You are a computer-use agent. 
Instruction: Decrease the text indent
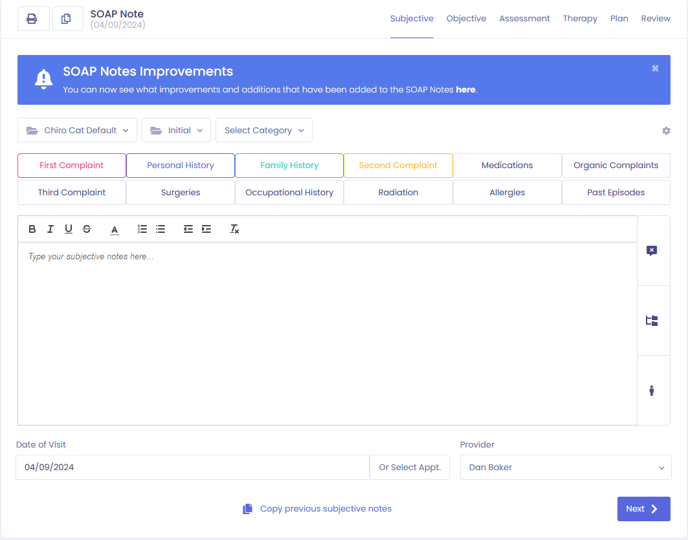(x=188, y=229)
